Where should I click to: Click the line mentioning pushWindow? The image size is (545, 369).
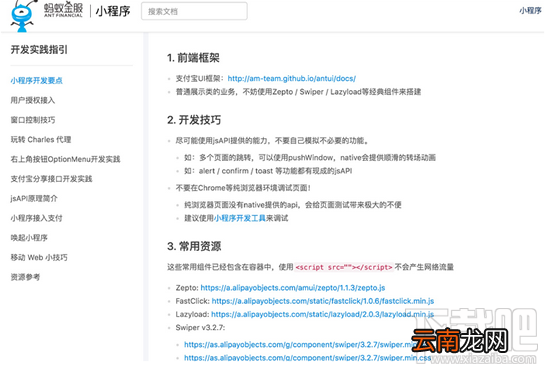coord(310,158)
